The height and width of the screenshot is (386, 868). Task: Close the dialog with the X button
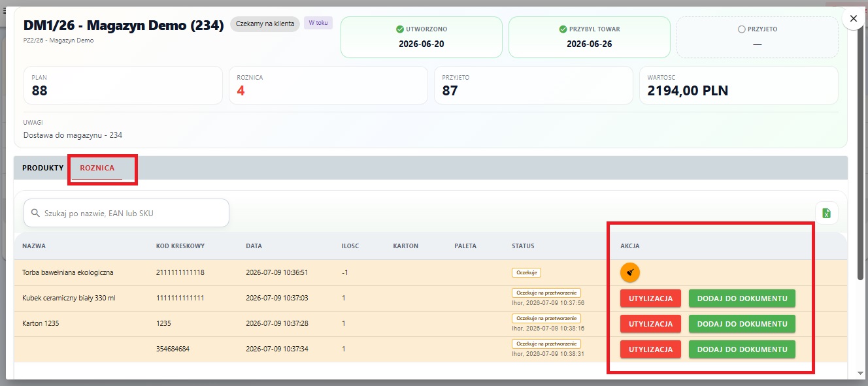(x=853, y=19)
